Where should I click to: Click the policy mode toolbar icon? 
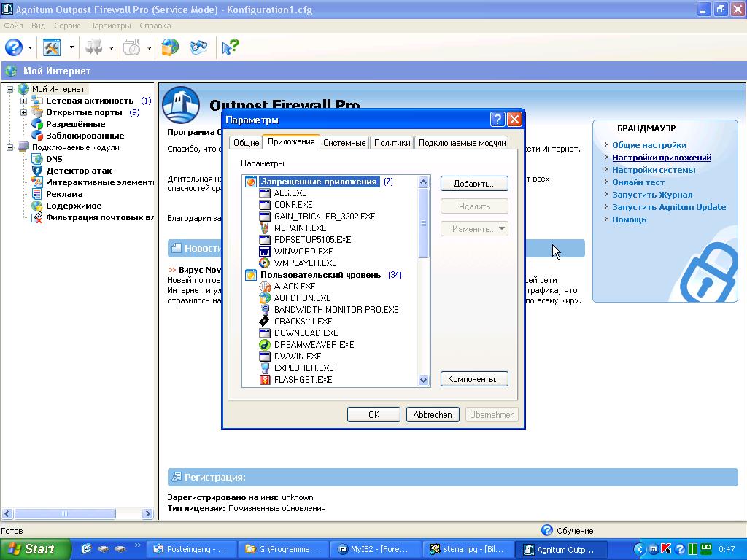point(94,47)
